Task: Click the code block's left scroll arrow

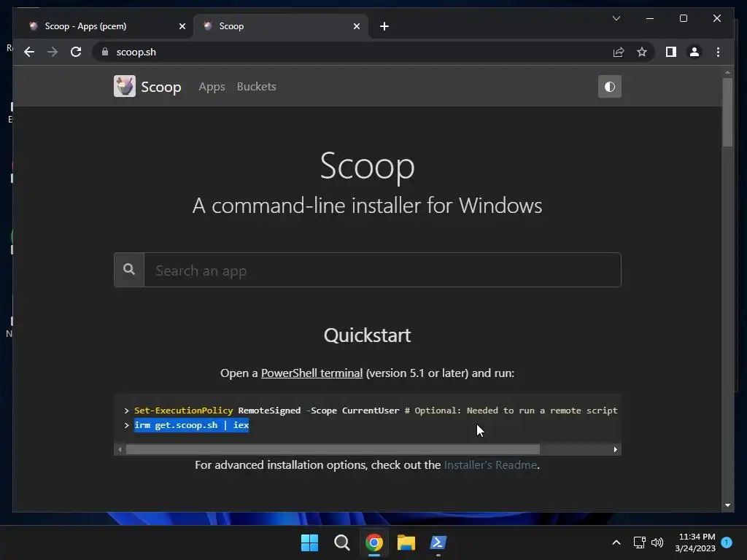Action: (120, 449)
